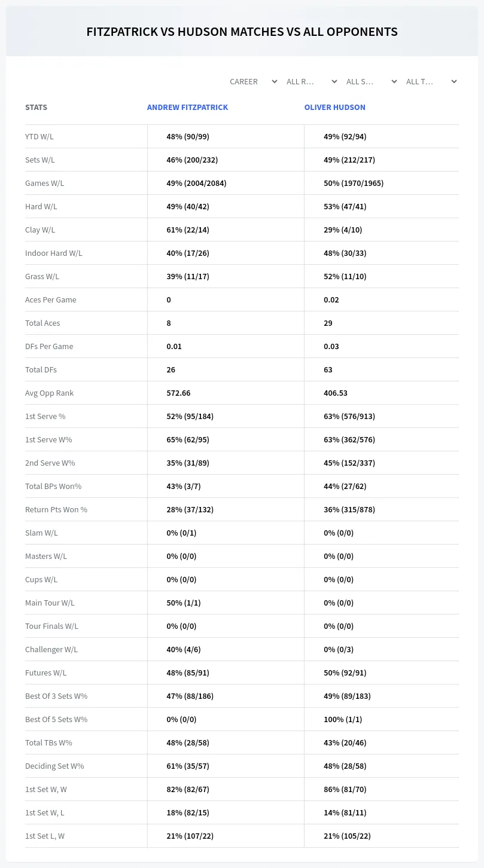Image resolution: width=484 pixels, height=868 pixels.
Task: Select the Futures W/L row label
Action: point(46,673)
